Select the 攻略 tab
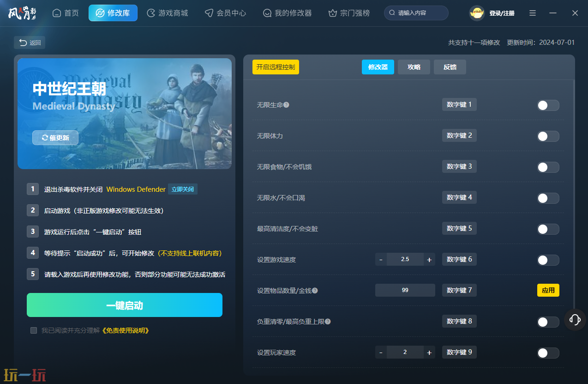Viewport: 588px width, 384px height. pyautogui.click(x=414, y=67)
